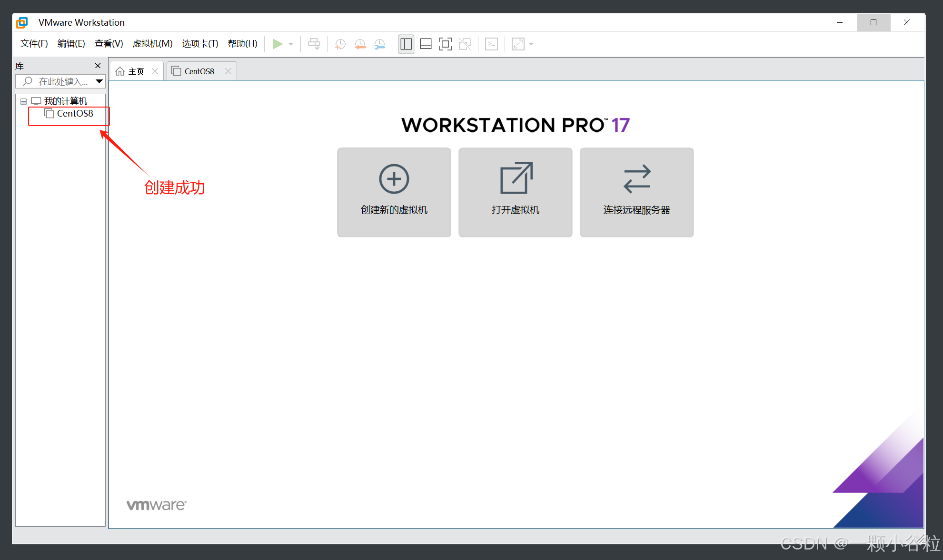
Task: Select 我的计算机 in the library tree
Action: (66, 101)
